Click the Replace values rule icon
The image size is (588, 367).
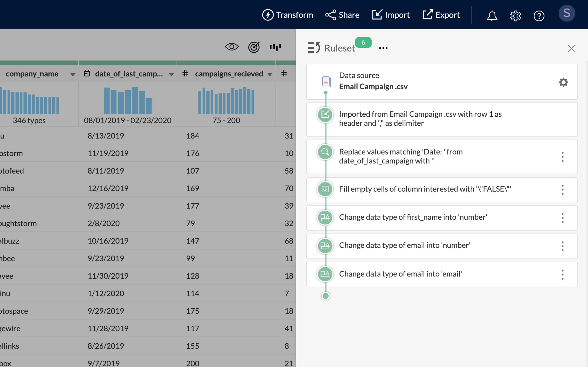point(325,152)
